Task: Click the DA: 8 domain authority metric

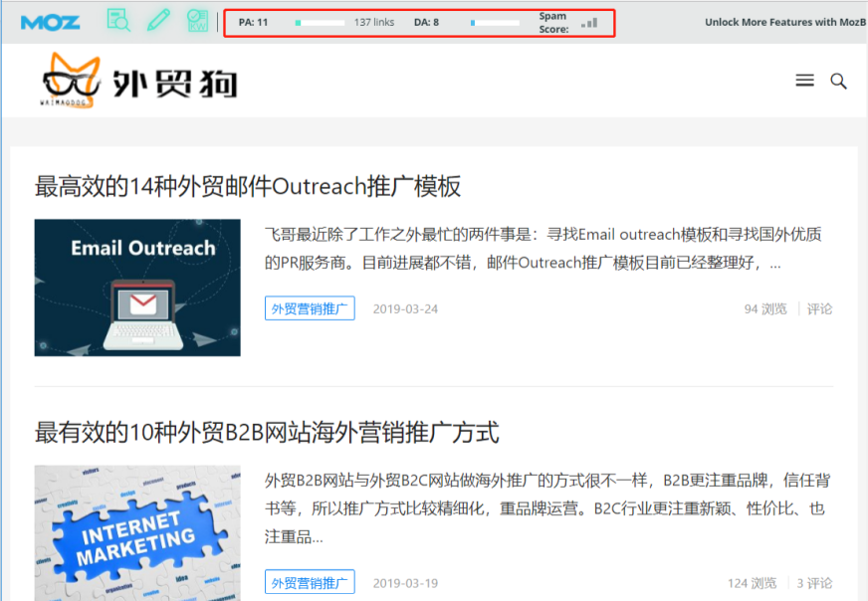Action: (426, 22)
